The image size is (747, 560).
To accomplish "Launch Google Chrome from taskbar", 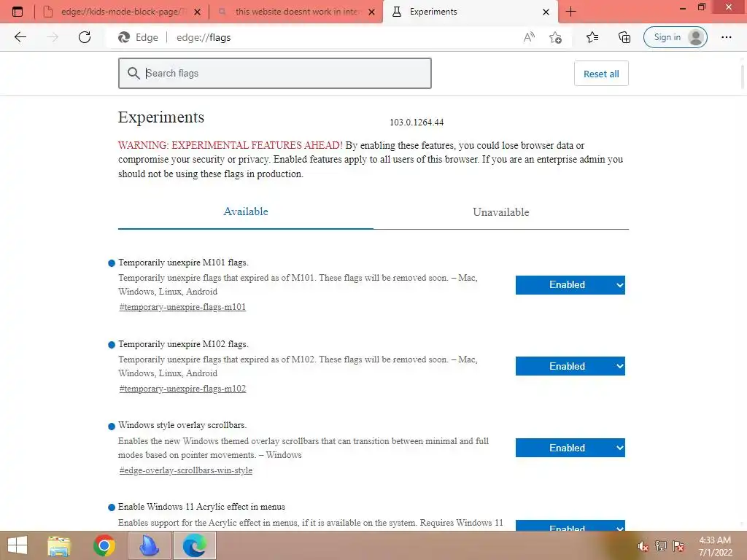I will [x=104, y=545].
